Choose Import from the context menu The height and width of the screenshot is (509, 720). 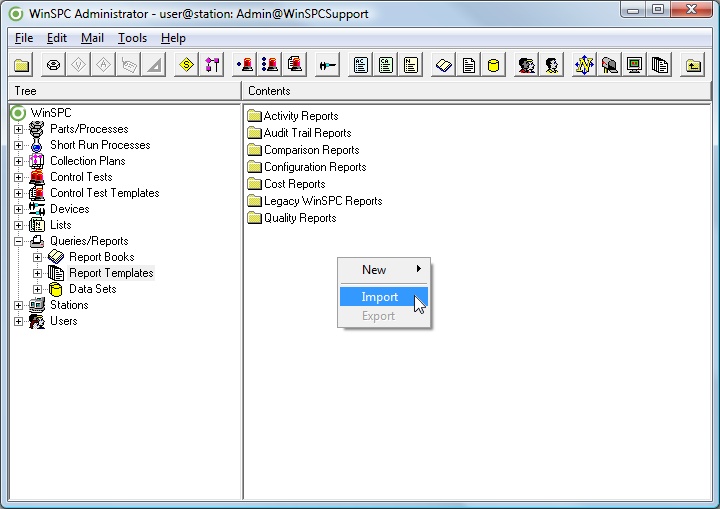click(x=384, y=297)
